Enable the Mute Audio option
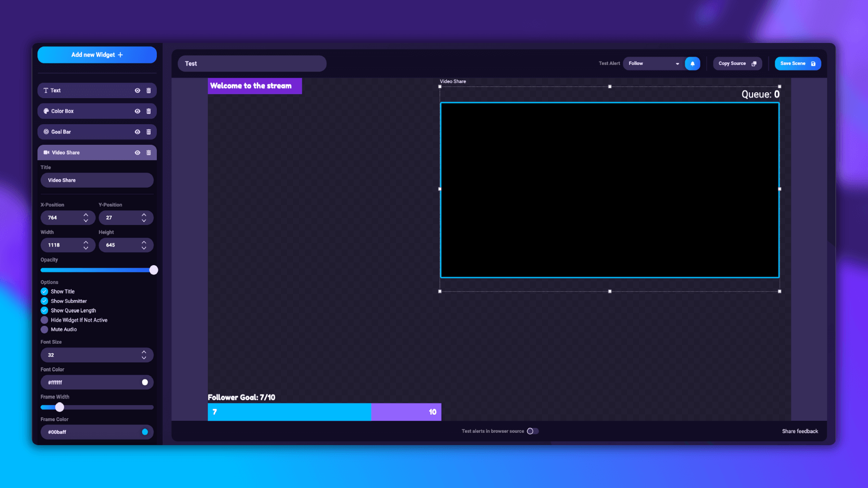This screenshot has width=868, height=488. point(44,330)
